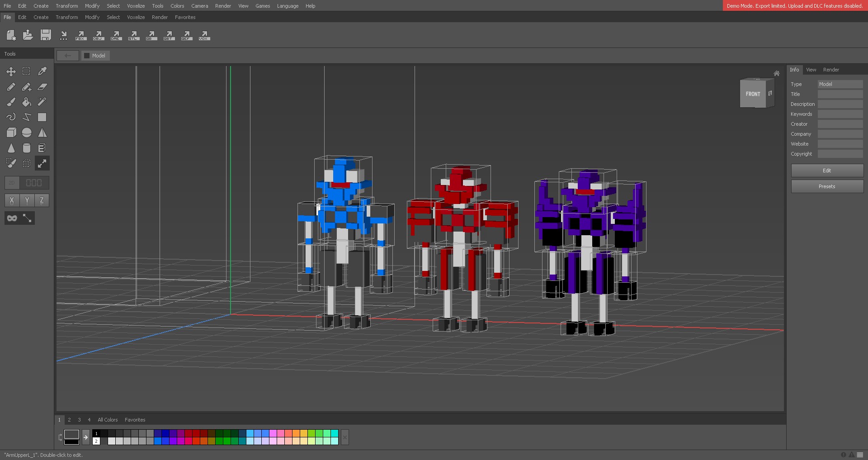Click the Export to FBX icon
The image size is (868, 460).
81,35
